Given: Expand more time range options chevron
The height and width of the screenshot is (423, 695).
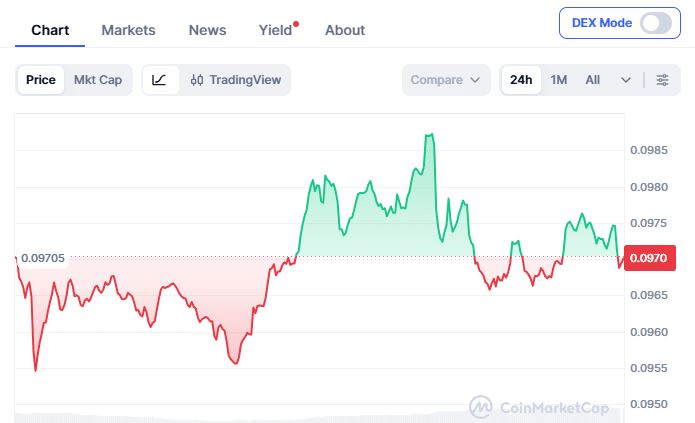Looking at the screenshot, I should 625,80.
